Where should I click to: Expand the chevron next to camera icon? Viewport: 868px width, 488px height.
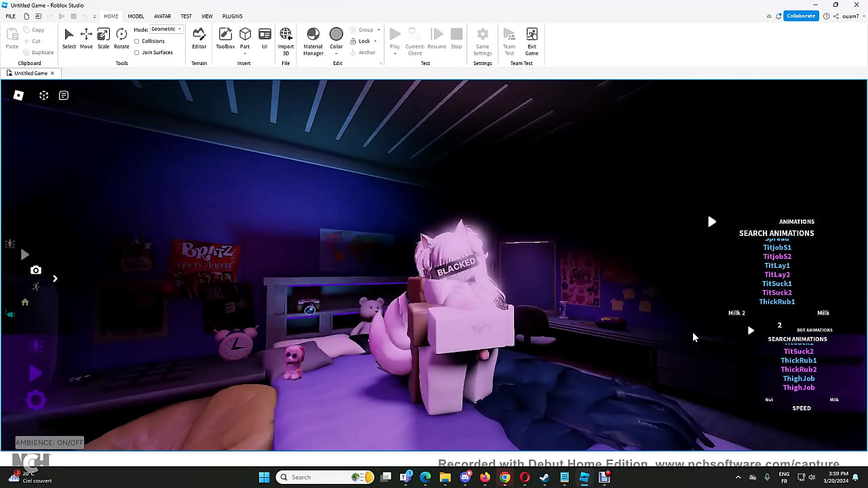(x=55, y=279)
